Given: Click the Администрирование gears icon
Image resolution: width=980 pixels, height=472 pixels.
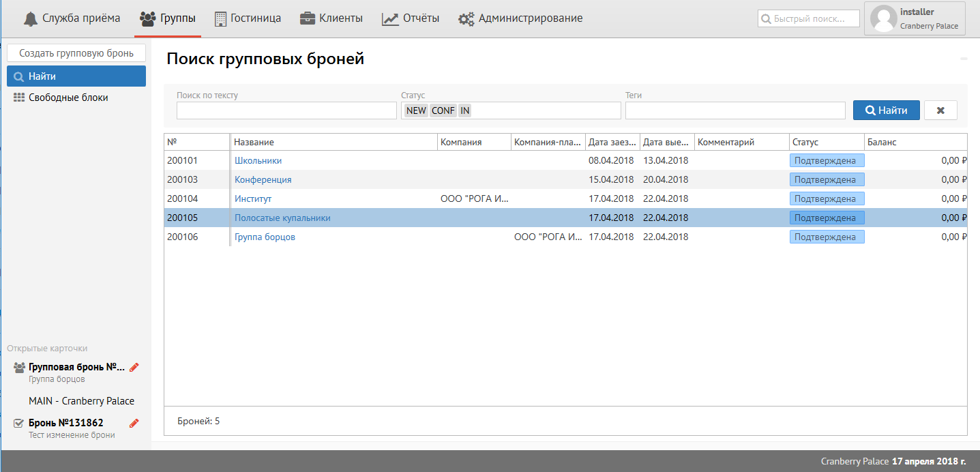Looking at the screenshot, I should point(466,18).
